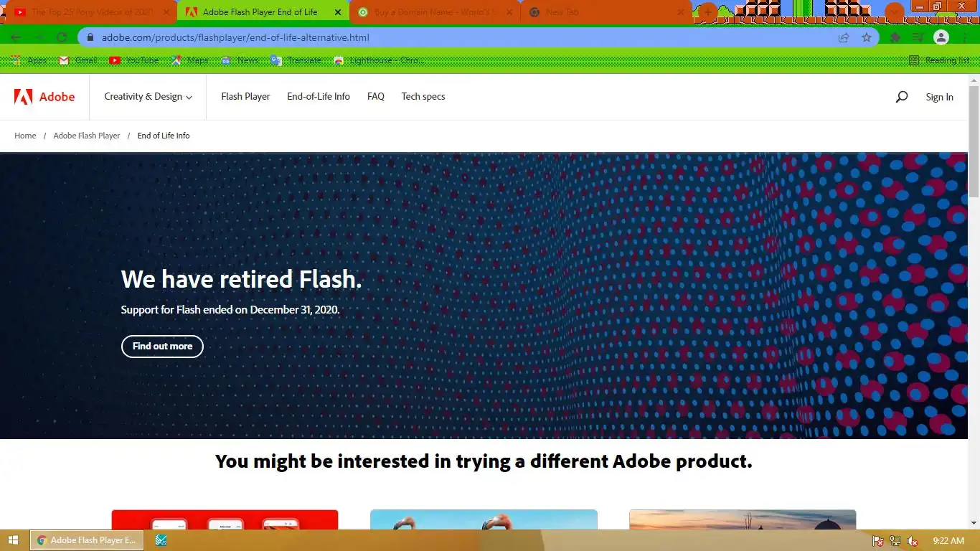Reload the page with the refresh icon

62,37
